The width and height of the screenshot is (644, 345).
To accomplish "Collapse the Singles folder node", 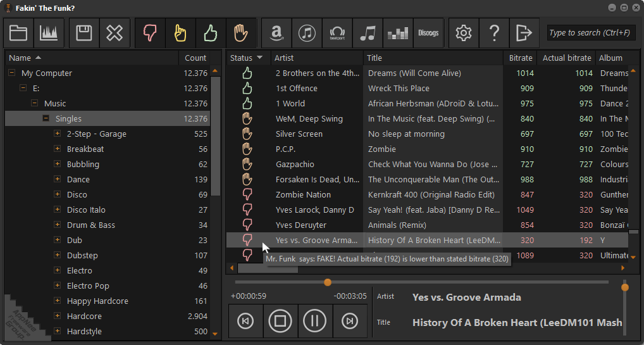I will point(46,119).
